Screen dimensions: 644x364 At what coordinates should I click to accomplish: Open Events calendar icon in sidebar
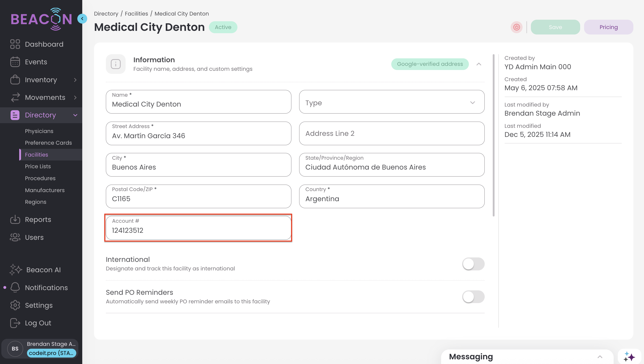point(15,62)
